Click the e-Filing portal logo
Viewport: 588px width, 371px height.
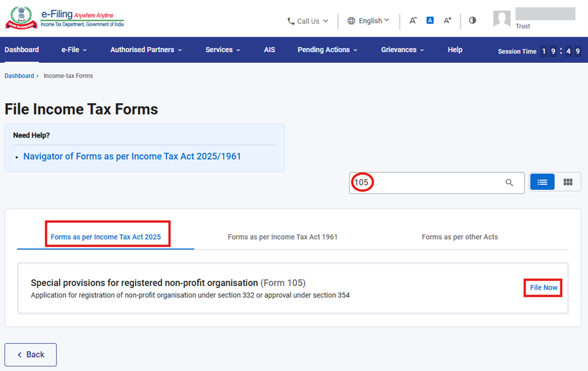[65, 18]
